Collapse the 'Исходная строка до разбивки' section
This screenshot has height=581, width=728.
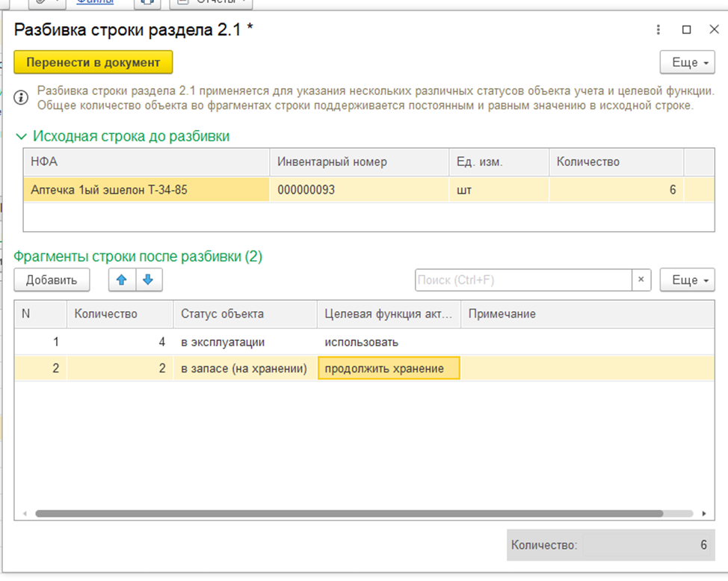(21, 137)
